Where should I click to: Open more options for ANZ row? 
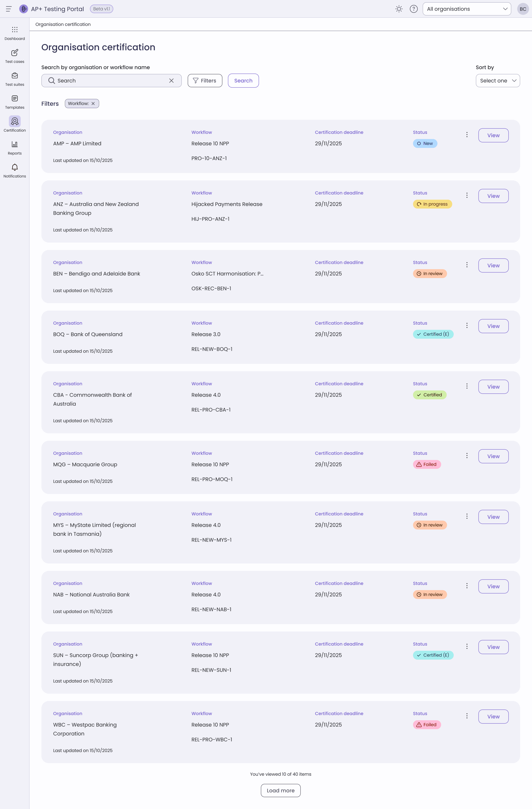[467, 195]
